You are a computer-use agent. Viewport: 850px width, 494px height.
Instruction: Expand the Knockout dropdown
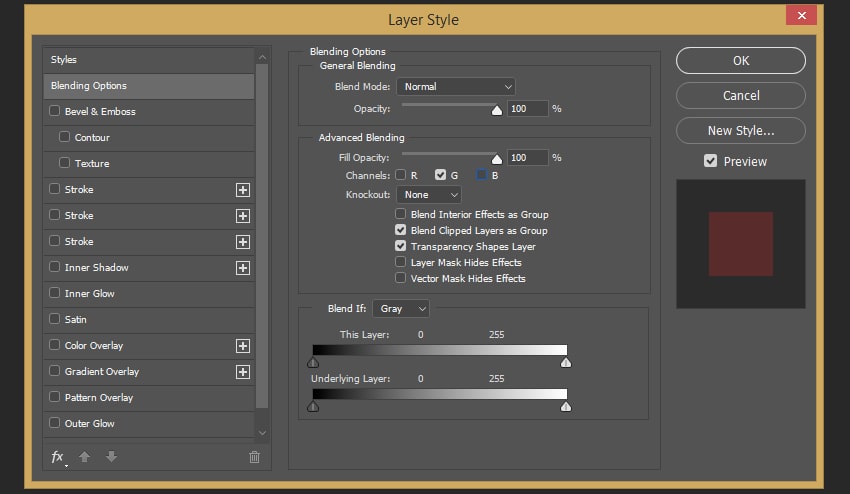point(429,195)
